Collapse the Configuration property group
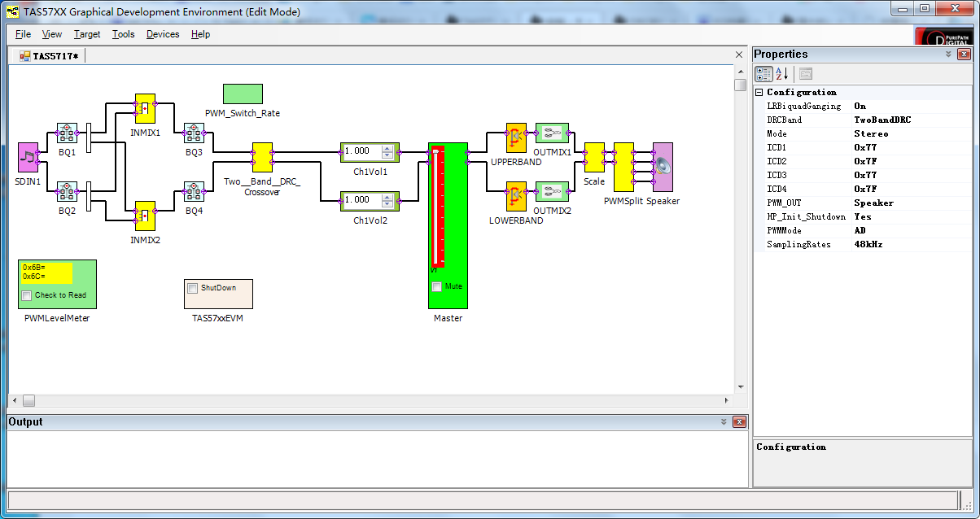 [759, 92]
